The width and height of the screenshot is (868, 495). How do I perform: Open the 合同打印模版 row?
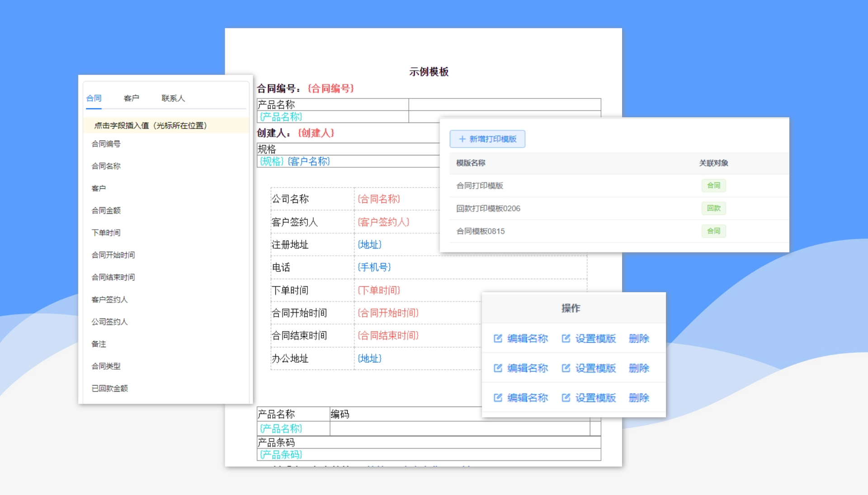[x=480, y=186]
